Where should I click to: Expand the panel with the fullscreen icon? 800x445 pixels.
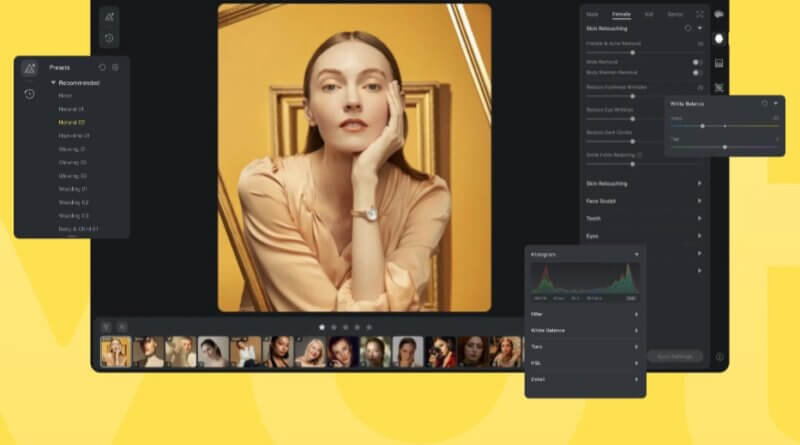699,14
